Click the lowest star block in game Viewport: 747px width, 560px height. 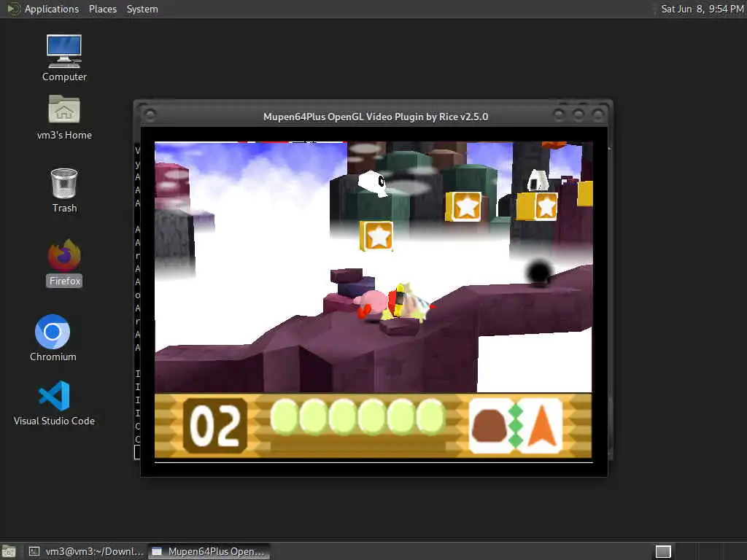376,236
